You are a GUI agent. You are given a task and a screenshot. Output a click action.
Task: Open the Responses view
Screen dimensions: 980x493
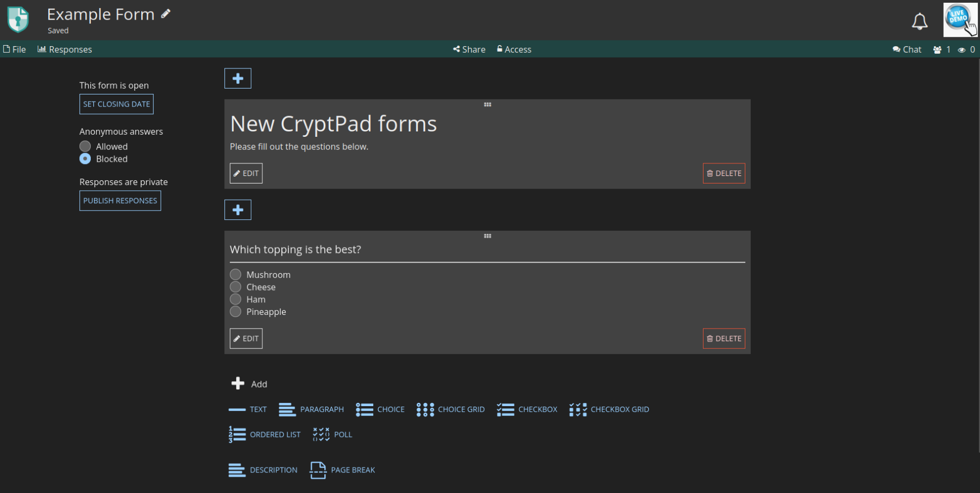click(x=65, y=49)
